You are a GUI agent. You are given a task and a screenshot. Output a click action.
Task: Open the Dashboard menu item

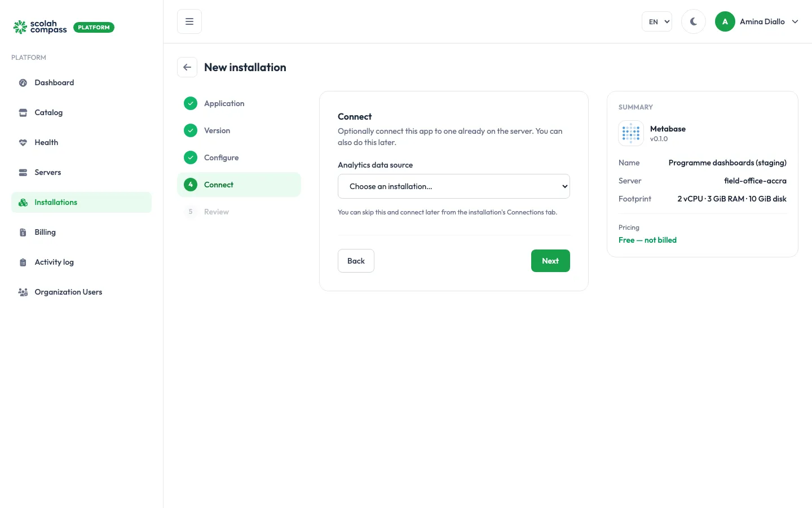coord(81,82)
